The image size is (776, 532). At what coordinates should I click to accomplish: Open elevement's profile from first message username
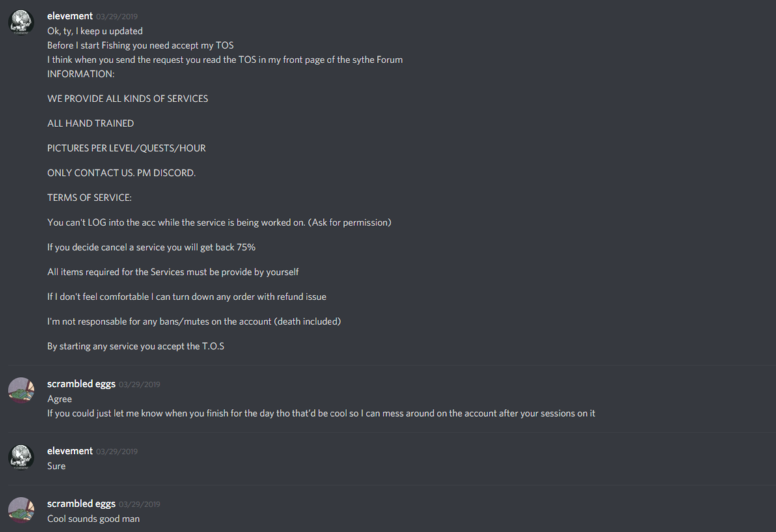[x=70, y=16]
